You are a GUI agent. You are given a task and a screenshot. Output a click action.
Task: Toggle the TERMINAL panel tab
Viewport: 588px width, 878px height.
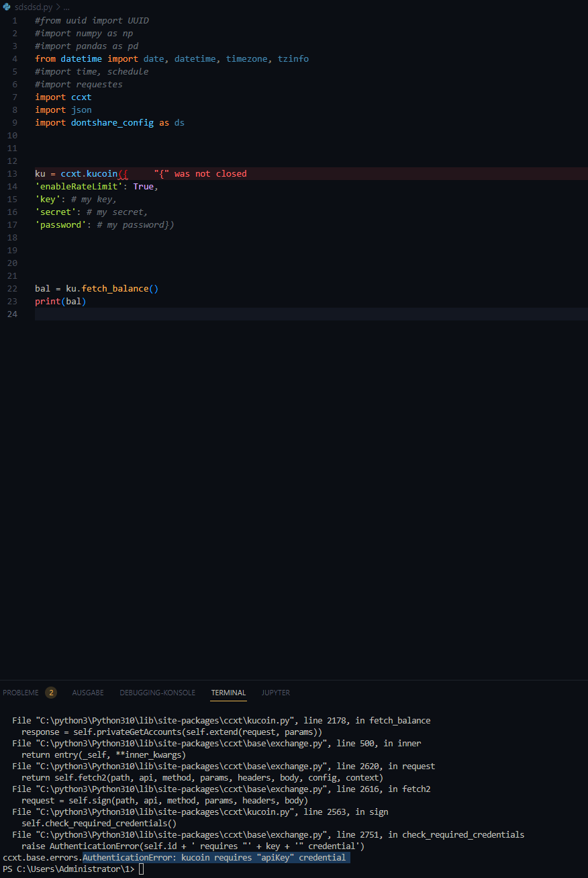tap(228, 693)
